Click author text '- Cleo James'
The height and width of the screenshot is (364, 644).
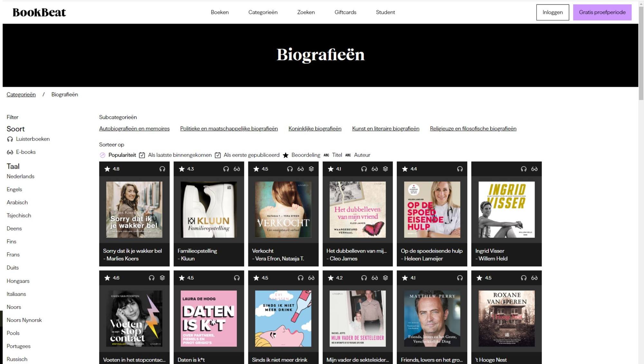click(x=342, y=259)
